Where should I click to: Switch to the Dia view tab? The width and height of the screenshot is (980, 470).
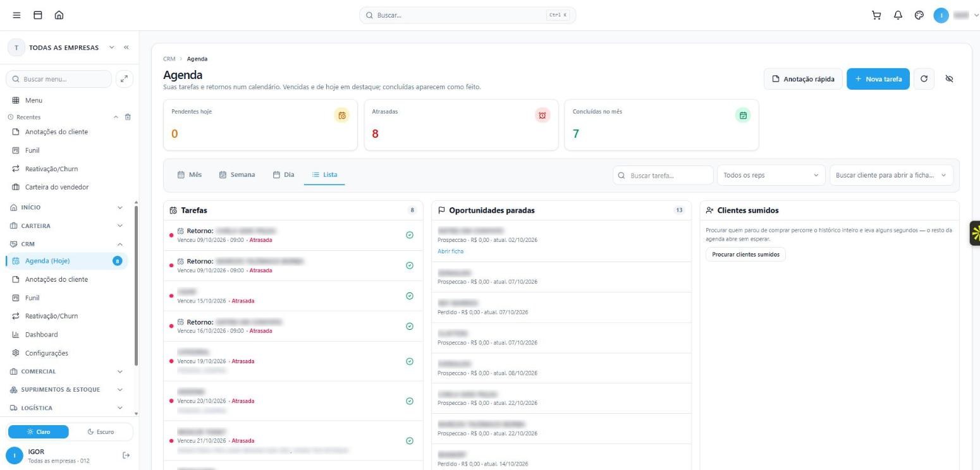click(283, 175)
